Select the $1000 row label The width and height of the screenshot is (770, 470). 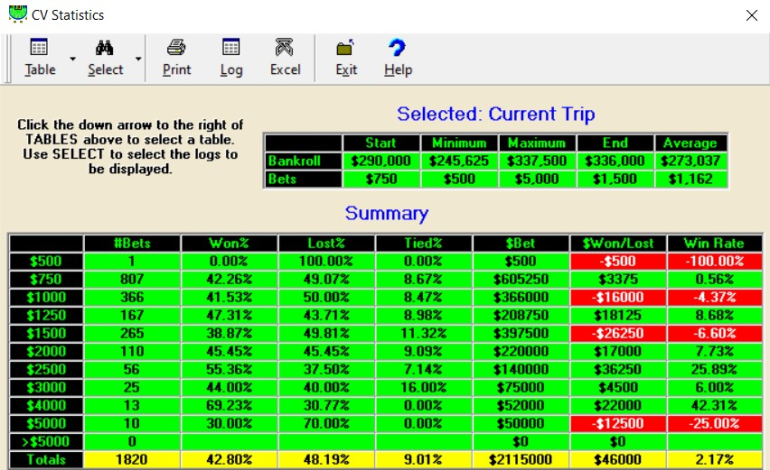pyautogui.click(x=44, y=297)
